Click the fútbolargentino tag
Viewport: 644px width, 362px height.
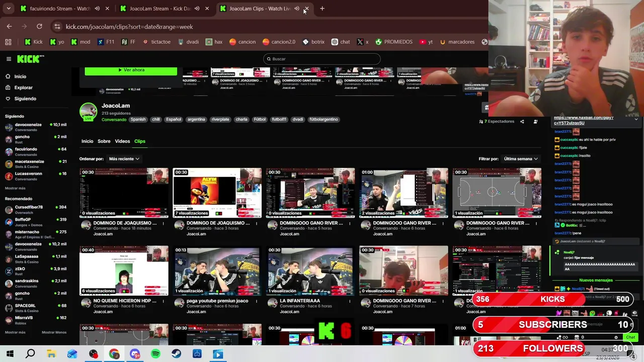pos(324,120)
